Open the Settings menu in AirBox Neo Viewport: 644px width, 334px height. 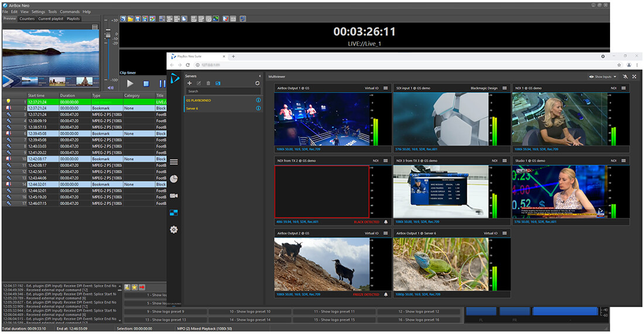[x=38, y=12]
